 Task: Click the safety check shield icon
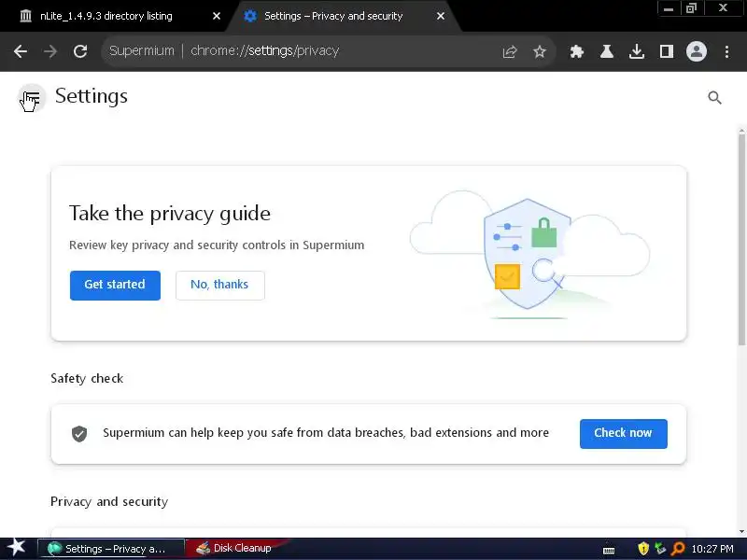pyautogui.click(x=79, y=433)
